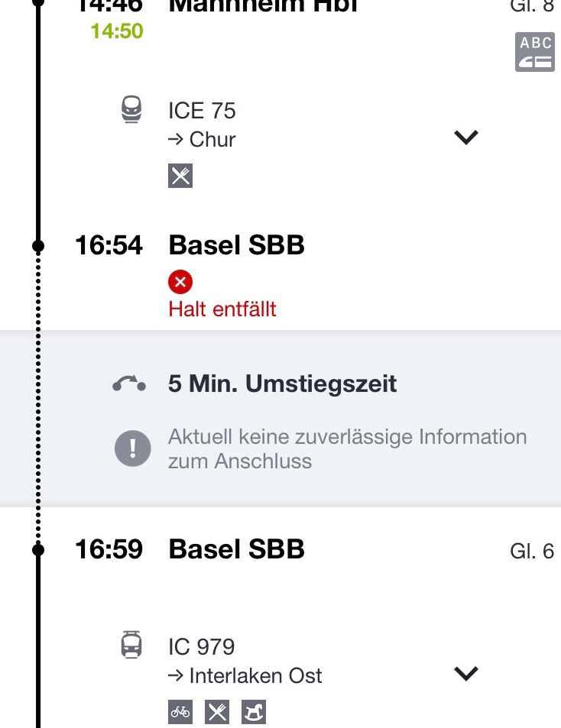The width and height of the screenshot is (561, 728).
Task: Tap the unreliable connection information message
Action: (347, 448)
